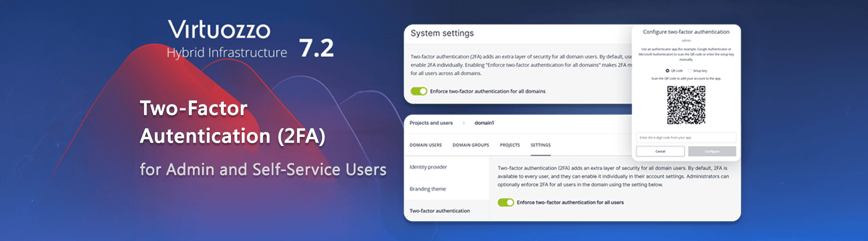Click the 7.2 version number

click(316, 48)
